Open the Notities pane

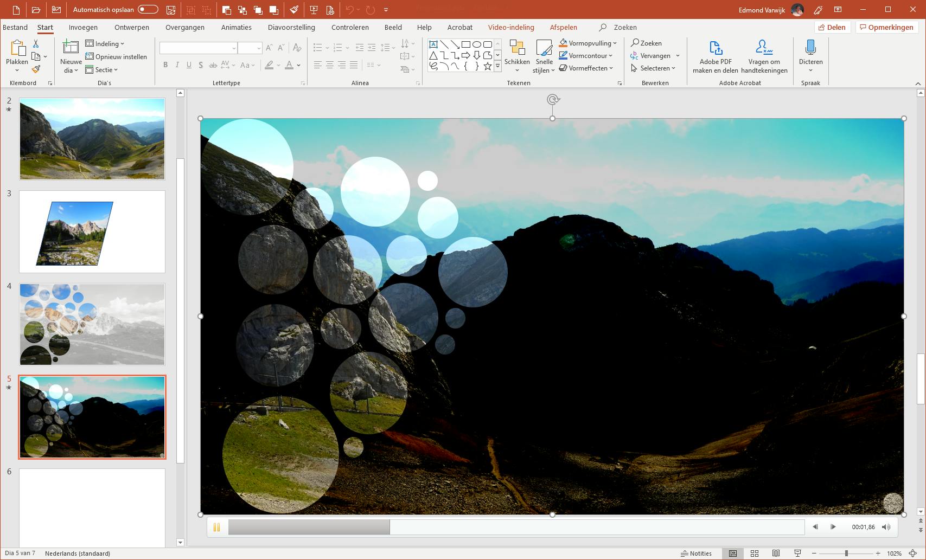point(696,553)
